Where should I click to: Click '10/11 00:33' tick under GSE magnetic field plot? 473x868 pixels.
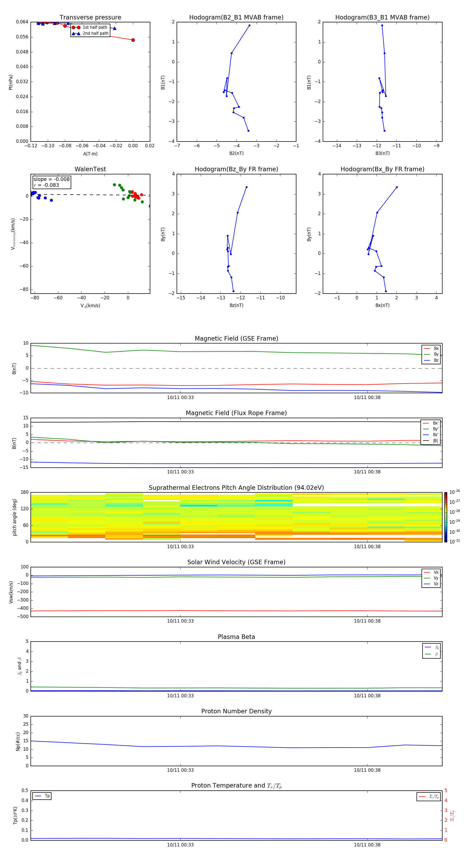pyautogui.click(x=181, y=397)
